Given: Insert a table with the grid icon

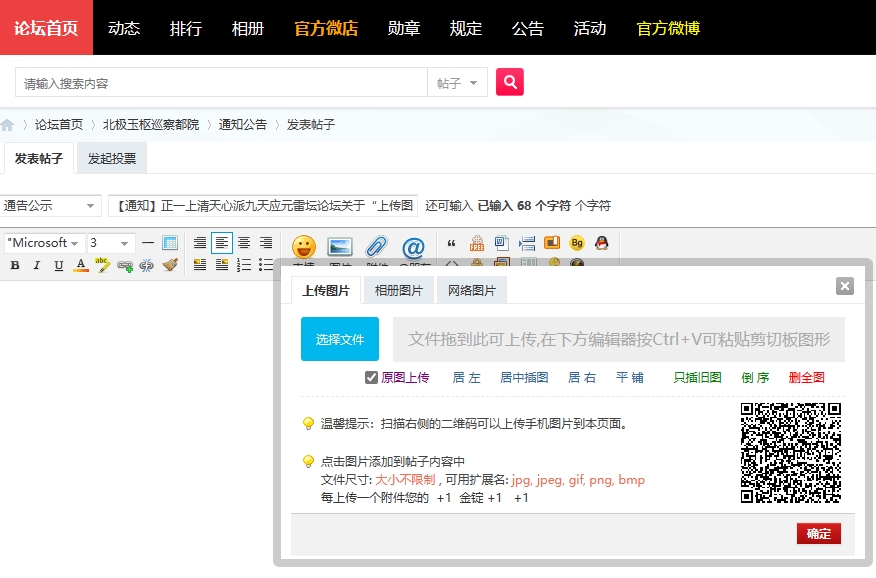Looking at the screenshot, I should [x=170, y=243].
